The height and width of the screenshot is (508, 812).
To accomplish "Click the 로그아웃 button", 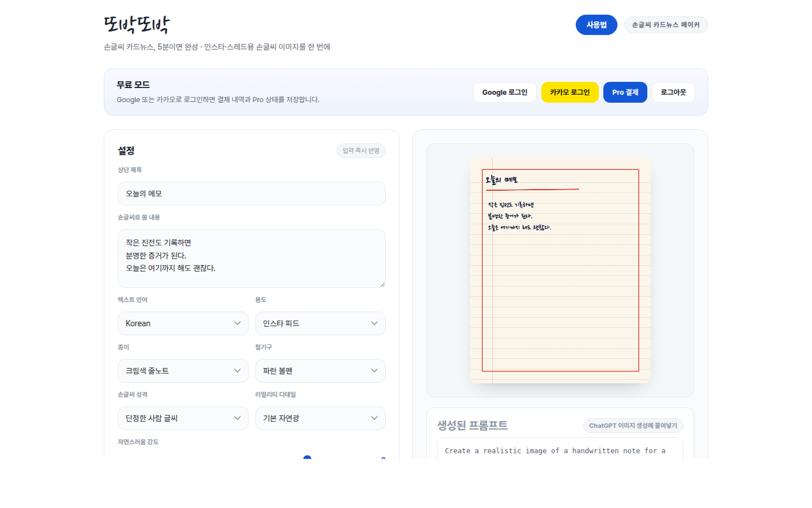I will click(673, 92).
